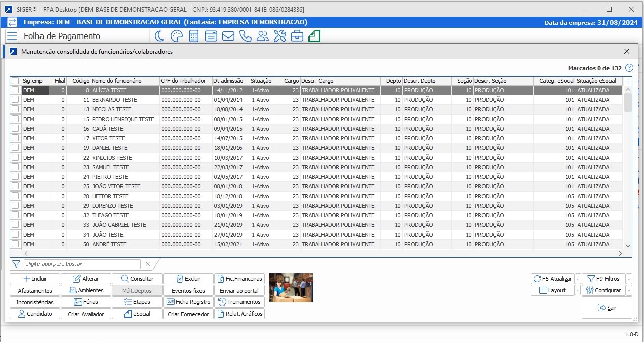
Task: Check the select-all checkbox in the header
Action: pos(15,81)
